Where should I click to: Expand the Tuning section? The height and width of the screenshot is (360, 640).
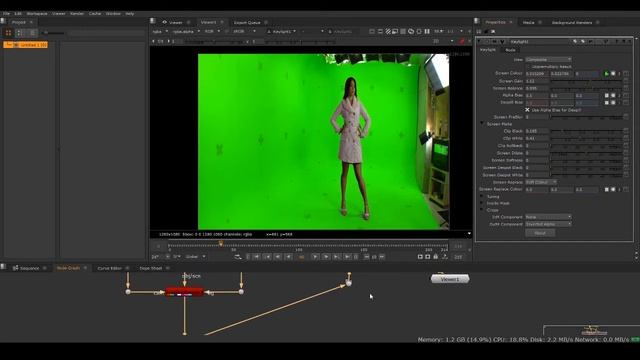tap(482, 196)
